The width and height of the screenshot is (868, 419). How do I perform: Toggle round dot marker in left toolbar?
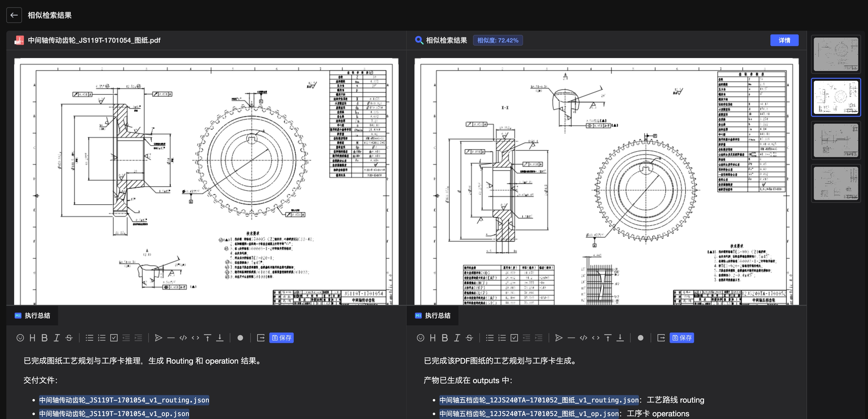click(x=240, y=338)
